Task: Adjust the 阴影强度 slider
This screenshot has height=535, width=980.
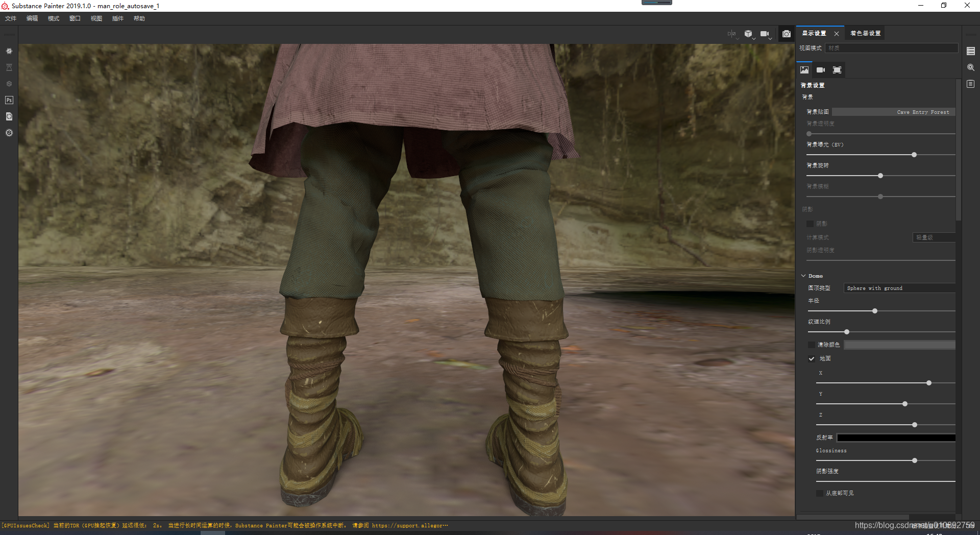Action: 886,481
